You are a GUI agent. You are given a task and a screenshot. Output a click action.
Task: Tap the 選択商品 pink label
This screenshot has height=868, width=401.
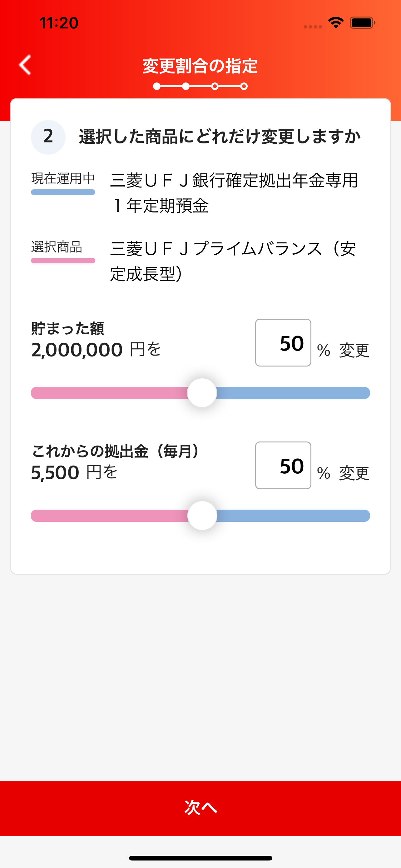pyautogui.click(x=63, y=251)
